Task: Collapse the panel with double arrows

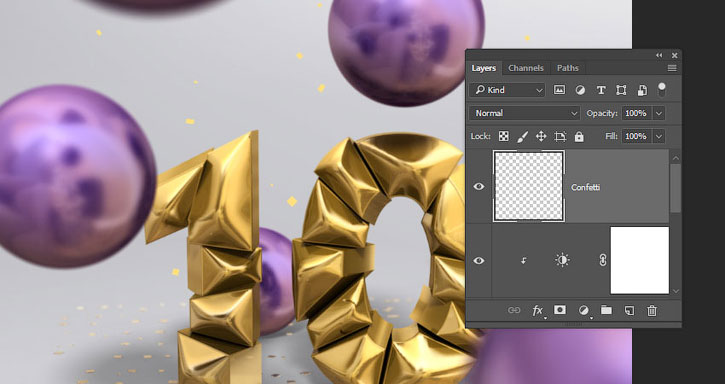Action: tap(659, 55)
